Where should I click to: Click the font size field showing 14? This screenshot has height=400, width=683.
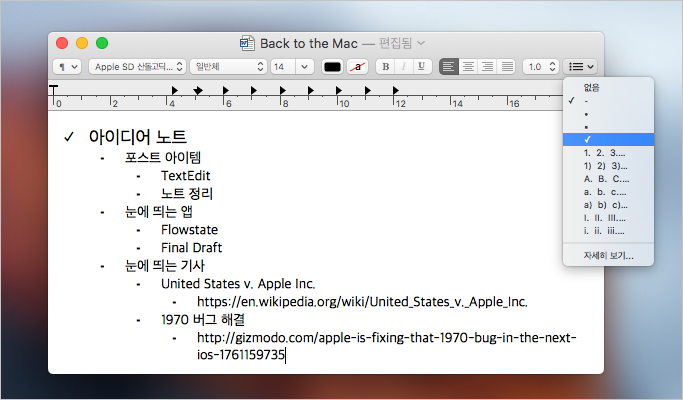pyautogui.click(x=283, y=67)
